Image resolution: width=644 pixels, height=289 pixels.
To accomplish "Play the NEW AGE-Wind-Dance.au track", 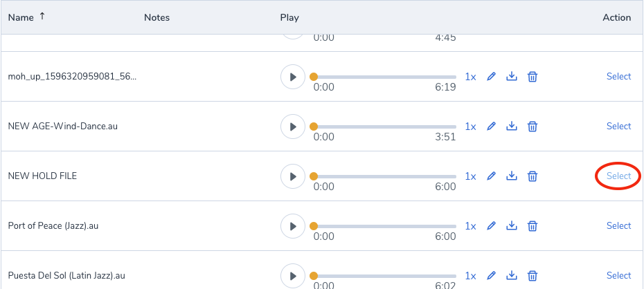I will coord(293,127).
